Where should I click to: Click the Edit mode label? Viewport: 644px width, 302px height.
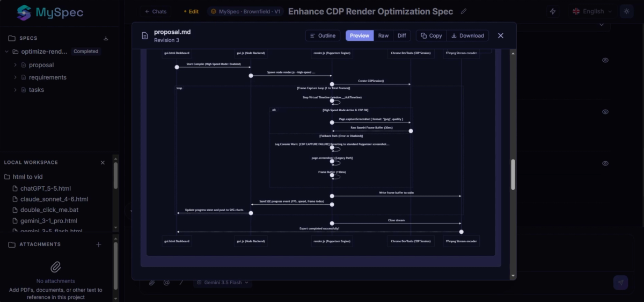[191, 11]
